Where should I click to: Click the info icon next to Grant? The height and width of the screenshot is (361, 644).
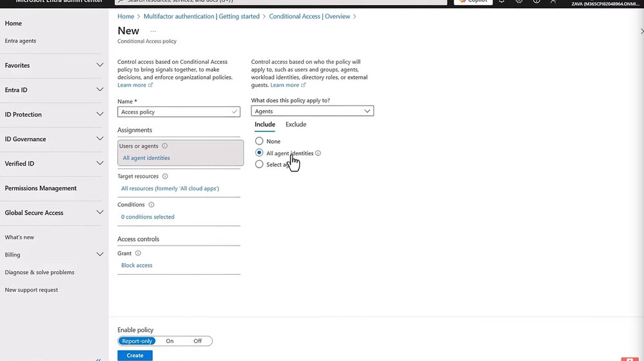tap(138, 253)
